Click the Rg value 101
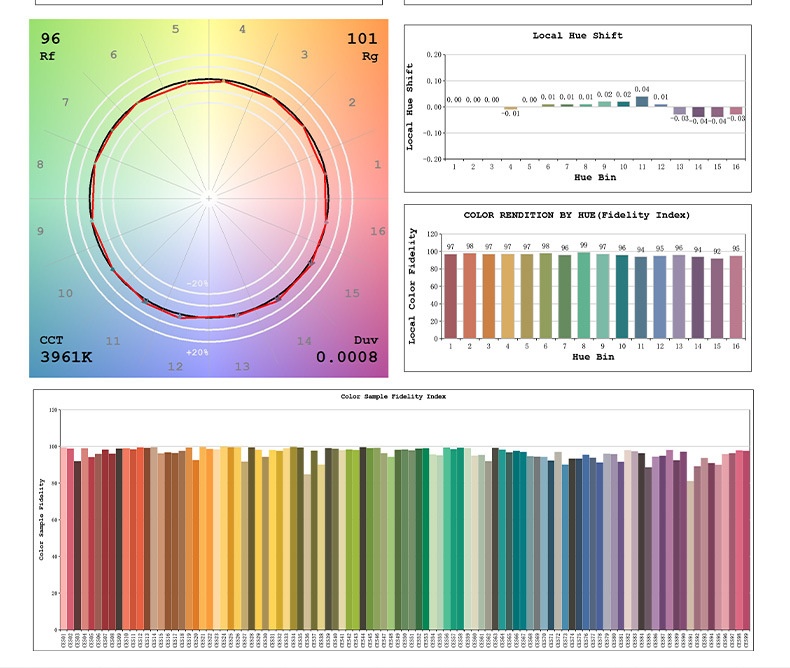This screenshot has height=668, width=790. click(362, 39)
